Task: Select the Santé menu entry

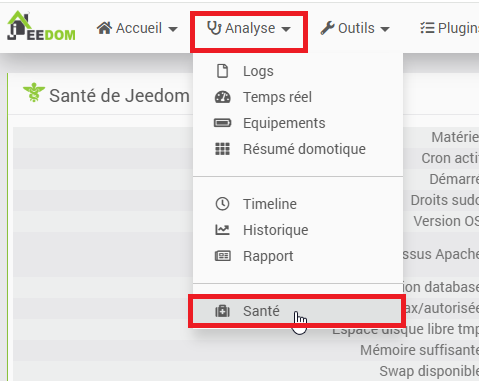Action: coord(297,311)
